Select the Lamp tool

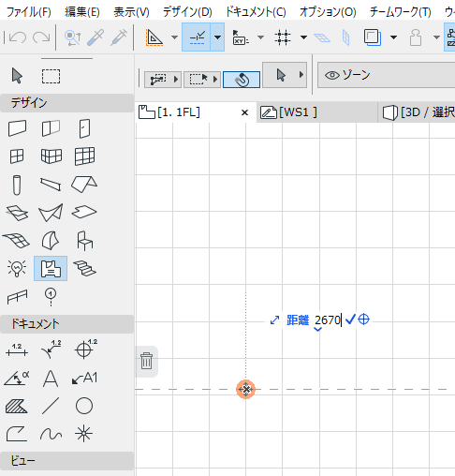click(x=17, y=268)
